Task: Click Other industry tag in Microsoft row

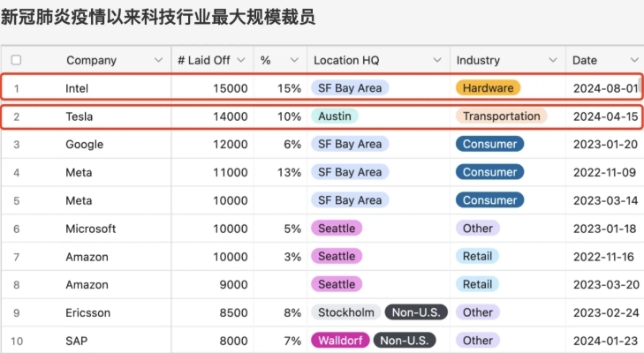Action: tap(478, 229)
